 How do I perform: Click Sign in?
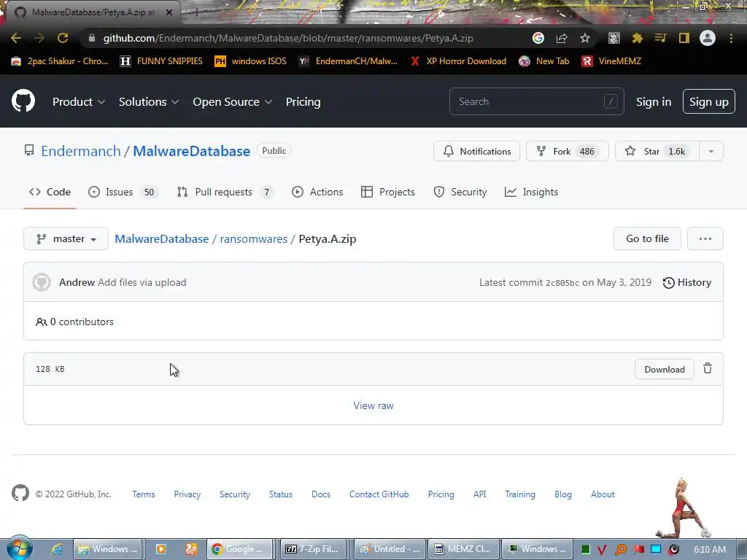[654, 102]
